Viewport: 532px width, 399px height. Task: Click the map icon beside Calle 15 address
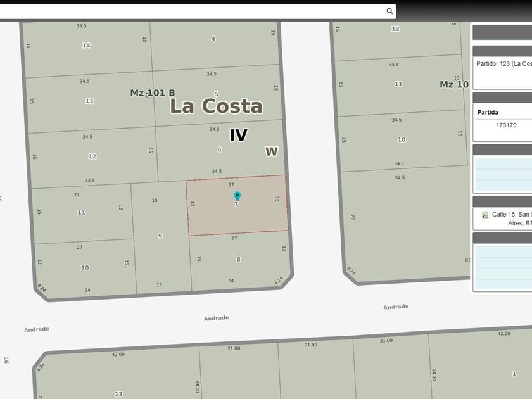point(485,215)
